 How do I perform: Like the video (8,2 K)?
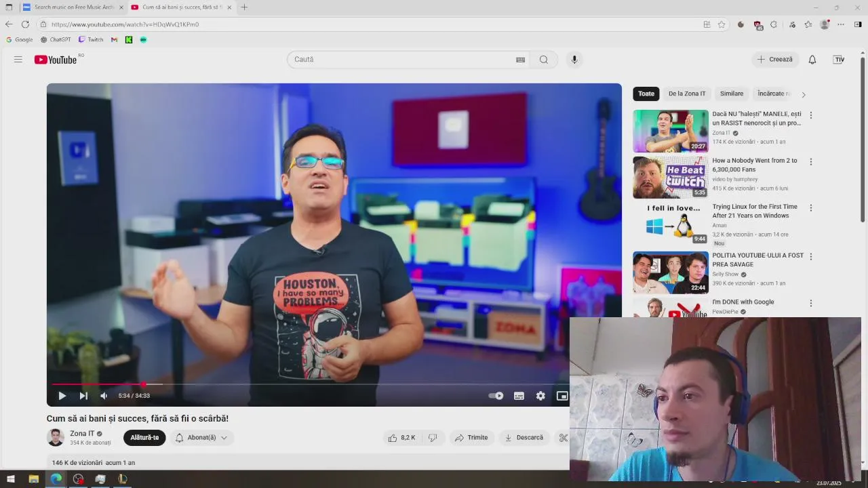[401, 438]
